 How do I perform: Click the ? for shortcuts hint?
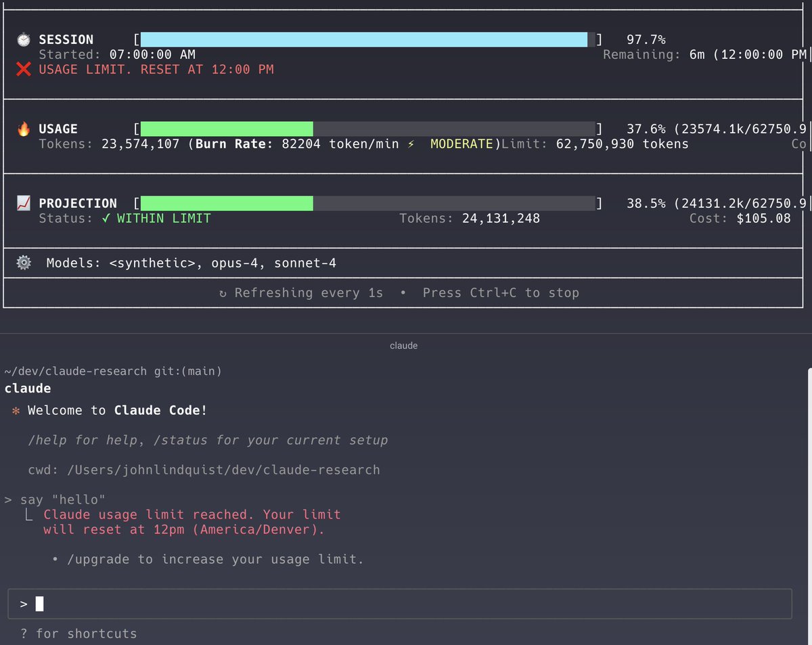click(78, 634)
